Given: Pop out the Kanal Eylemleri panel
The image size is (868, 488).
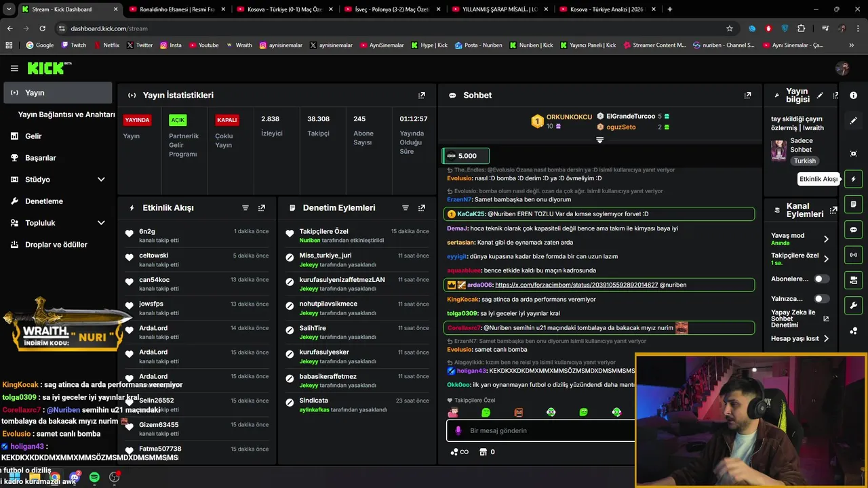Looking at the screenshot, I should click(833, 210).
